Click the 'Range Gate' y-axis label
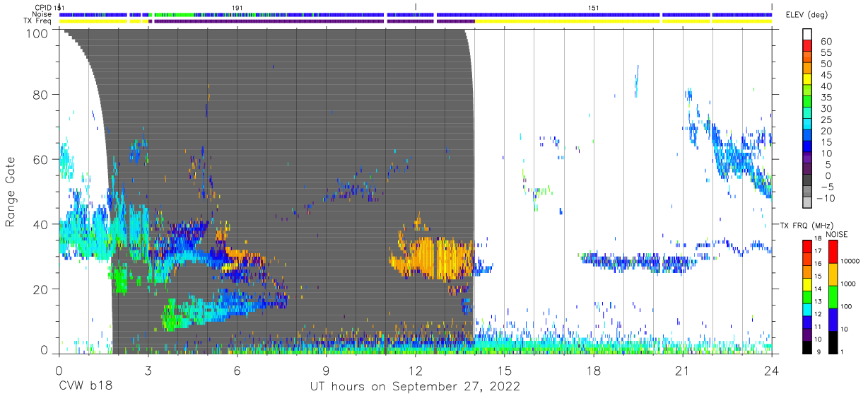Image resolution: width=868 pixels, height=401 pixels. 11,192
